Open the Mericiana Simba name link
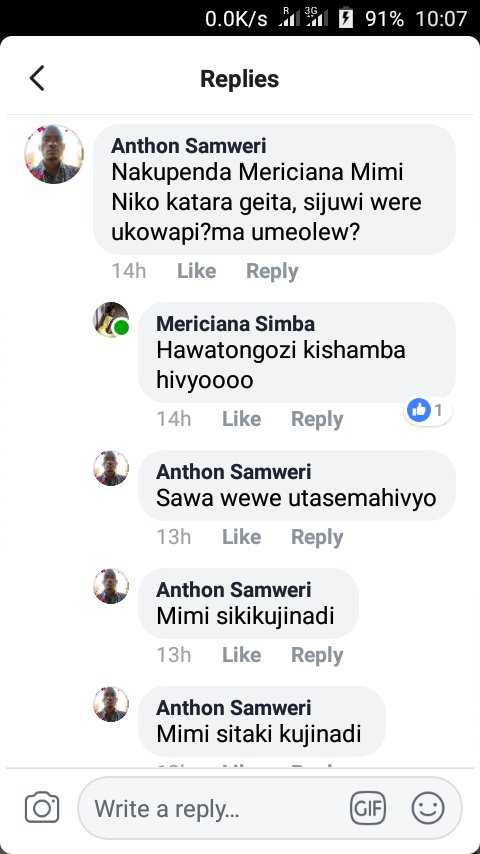Screen dimensions: 480x854 (235, 324)
